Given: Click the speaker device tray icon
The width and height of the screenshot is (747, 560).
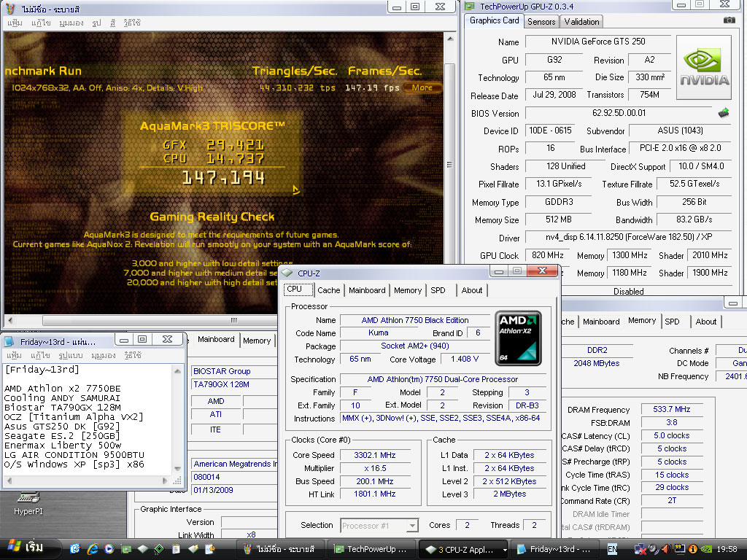Looking at the screenshot, I should 654,549.
